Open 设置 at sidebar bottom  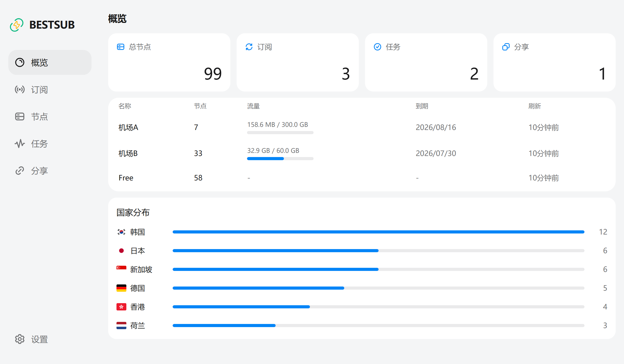tap(50, 339)
